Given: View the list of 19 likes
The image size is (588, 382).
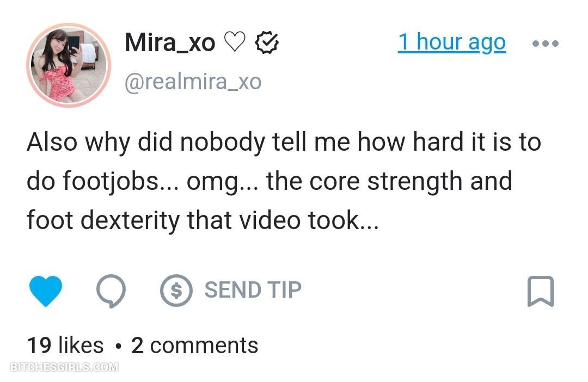Looking at the screenshot, I should click(65, 346).
